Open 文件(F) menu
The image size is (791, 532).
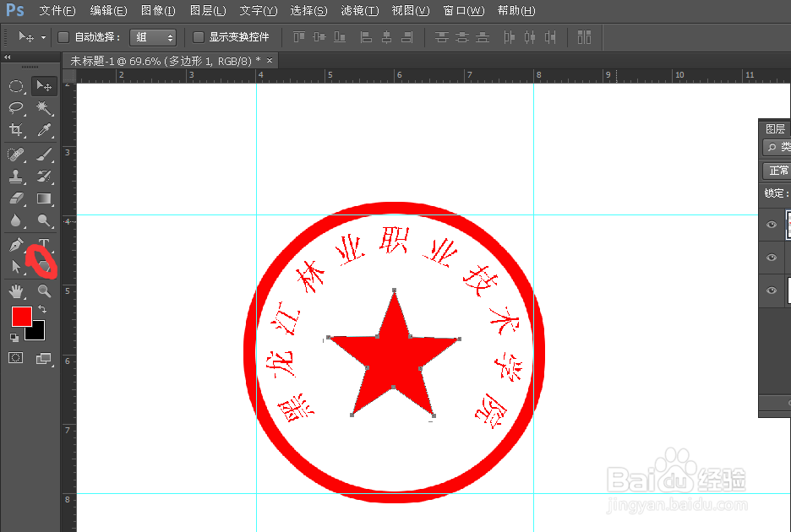click(57, 11)
